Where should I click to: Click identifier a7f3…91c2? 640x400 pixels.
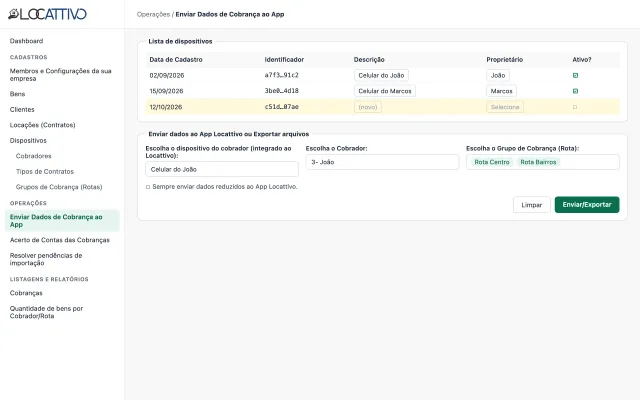[x=282, y=75]
